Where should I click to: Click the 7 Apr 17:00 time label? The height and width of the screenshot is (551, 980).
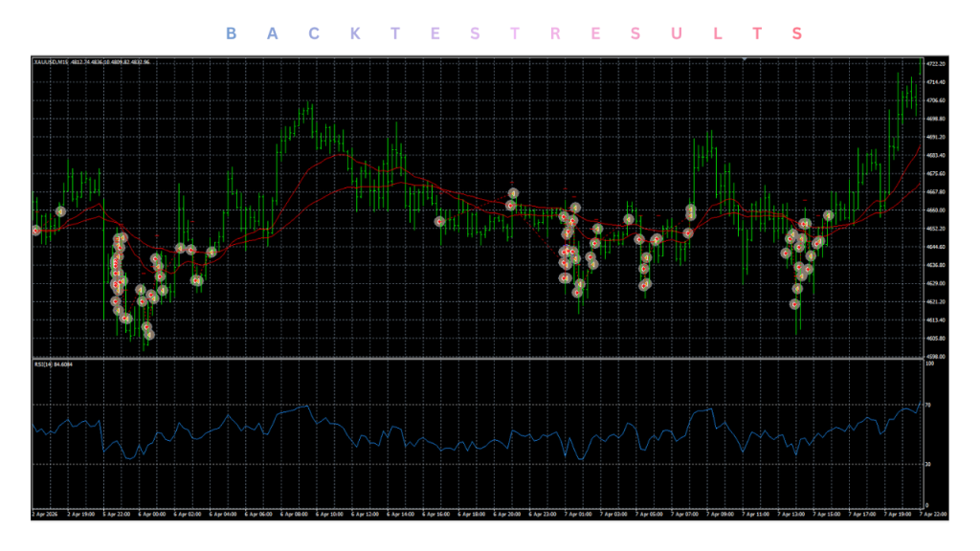[862, 514]
